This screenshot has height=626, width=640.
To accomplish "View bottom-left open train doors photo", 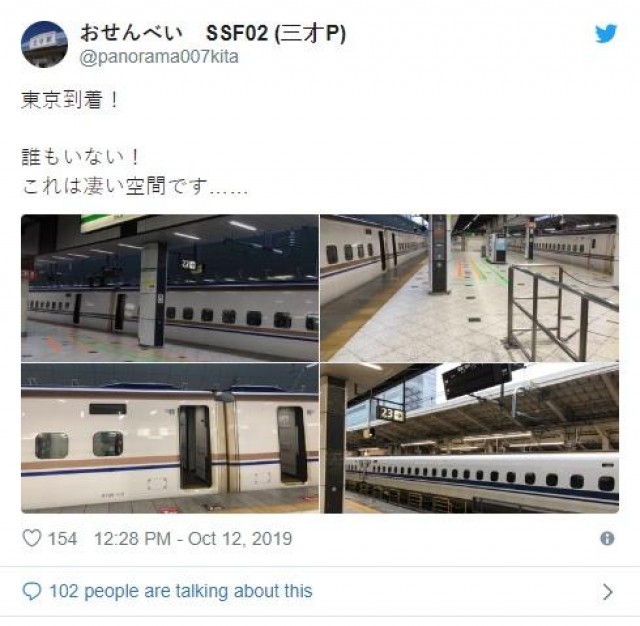I will tap(170, 438).
